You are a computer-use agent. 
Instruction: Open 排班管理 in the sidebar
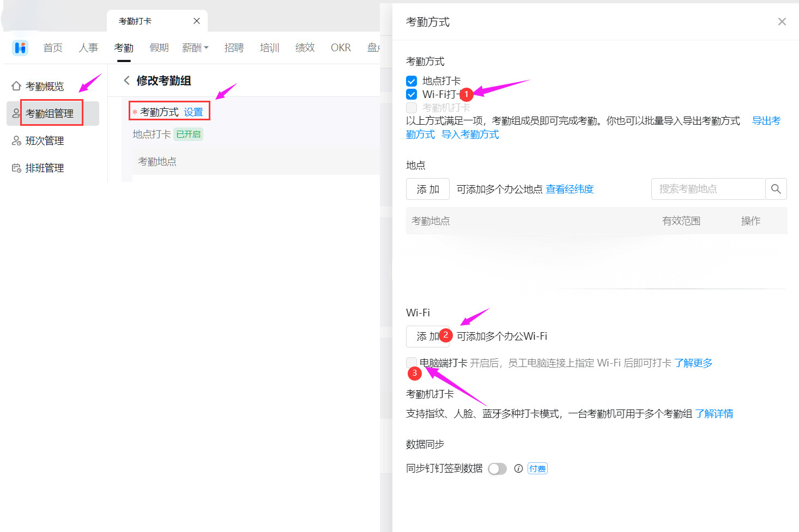click(x=44, y=168)
